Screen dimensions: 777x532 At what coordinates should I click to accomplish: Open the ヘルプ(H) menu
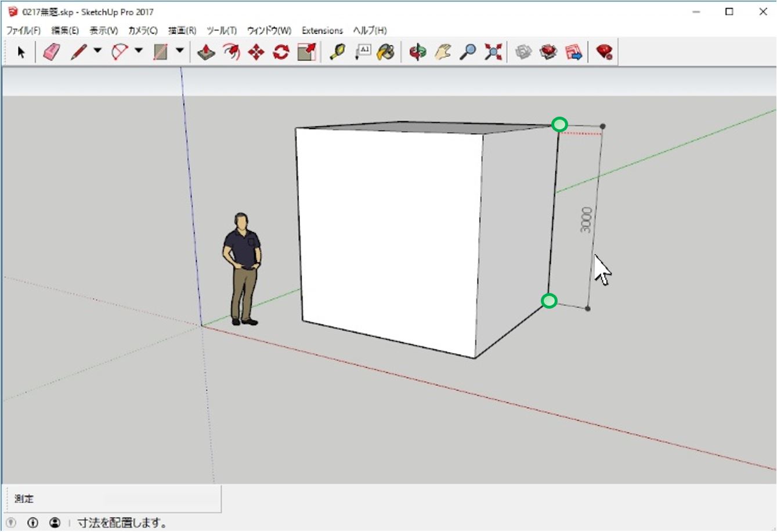[370, 30]
